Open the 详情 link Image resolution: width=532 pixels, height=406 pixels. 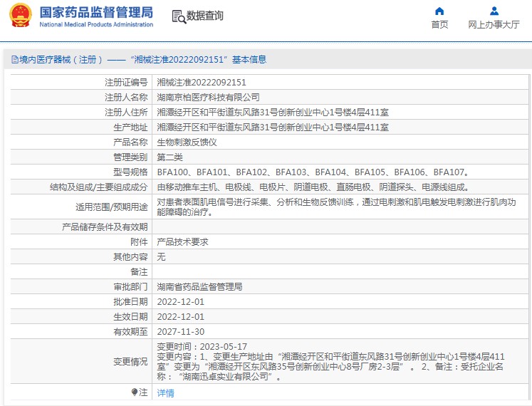click(165, 392)
